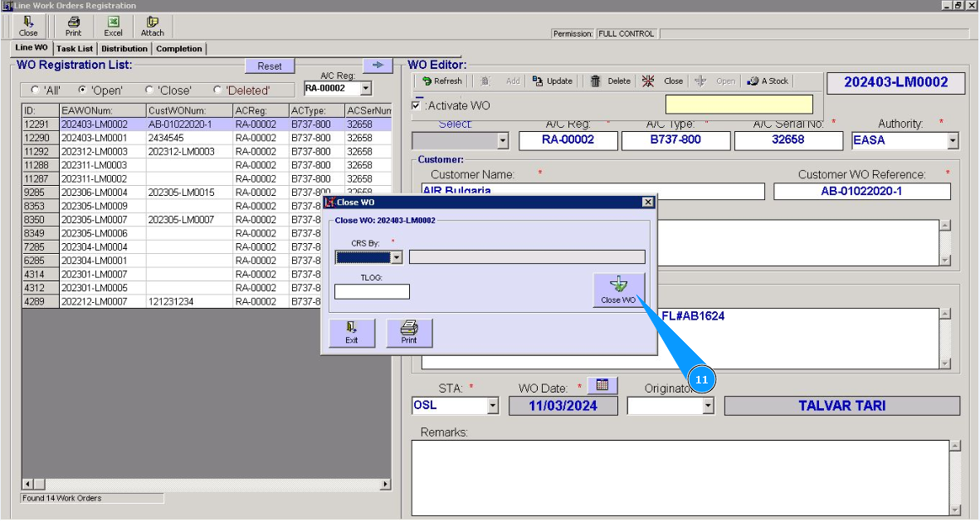
Task: Select the 'Close' radio button
Action: point(149,90)
